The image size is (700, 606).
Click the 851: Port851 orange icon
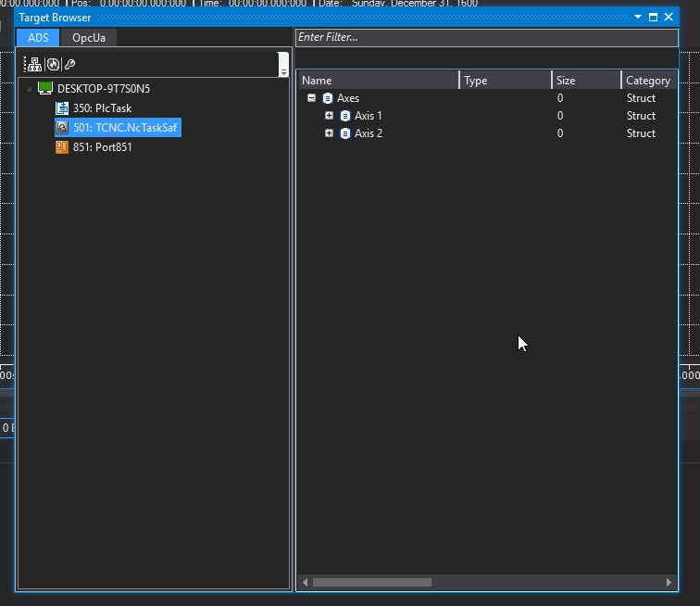(62, 147)
